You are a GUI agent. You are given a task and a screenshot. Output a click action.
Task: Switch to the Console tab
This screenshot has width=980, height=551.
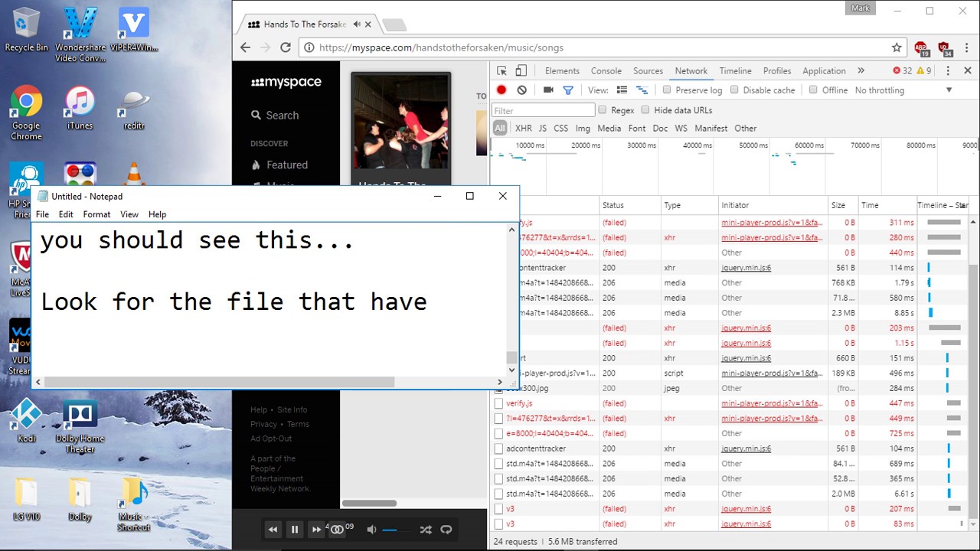(x=606, y=71)
